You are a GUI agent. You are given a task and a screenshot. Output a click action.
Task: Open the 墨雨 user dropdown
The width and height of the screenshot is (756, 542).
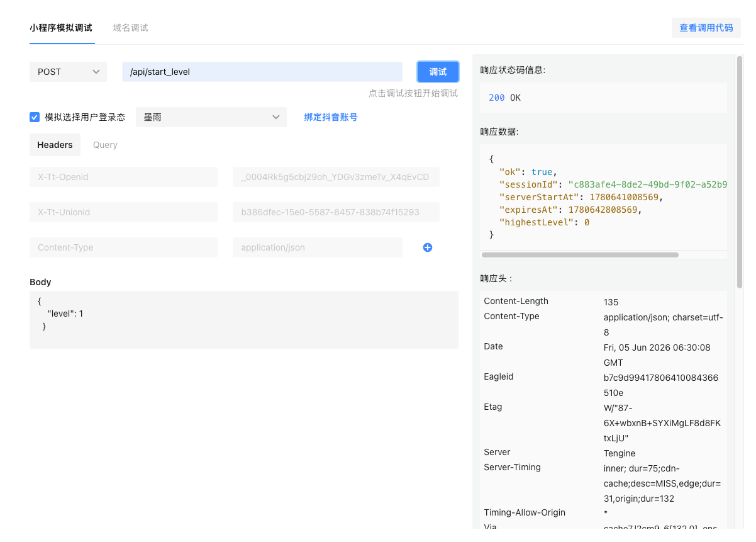coord(211,117)
